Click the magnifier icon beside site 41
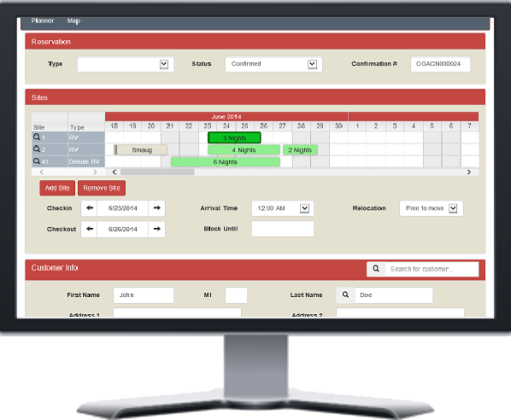Screen dimensions: 511x420 pyautogui.click(x=37, y=161)
